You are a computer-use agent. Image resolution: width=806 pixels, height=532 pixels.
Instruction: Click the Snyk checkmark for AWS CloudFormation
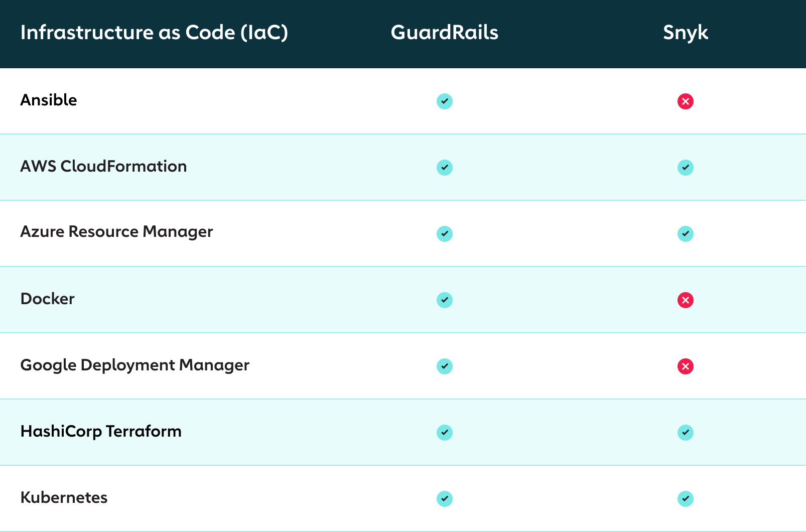686,168
